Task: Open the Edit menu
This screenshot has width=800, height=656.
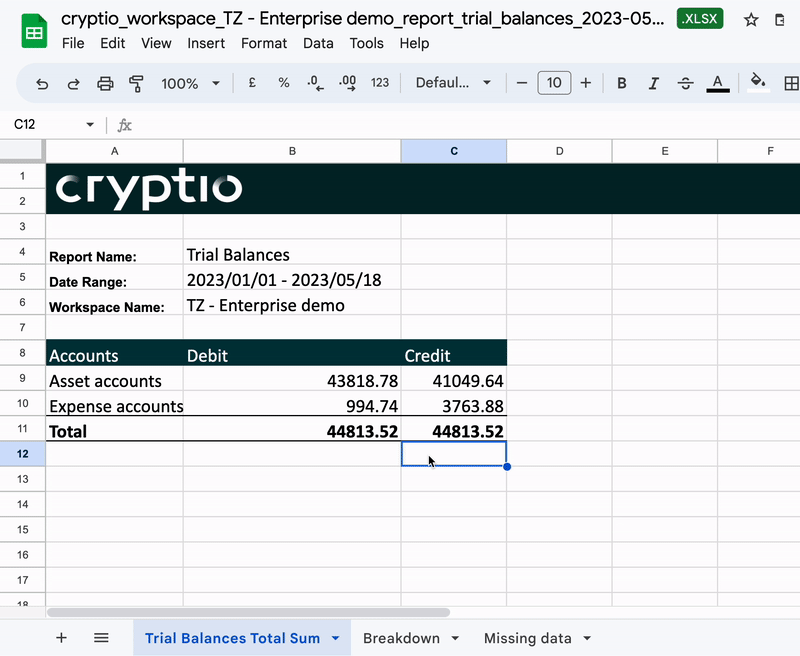Action: pyautogui.click(x=112, y=43)
